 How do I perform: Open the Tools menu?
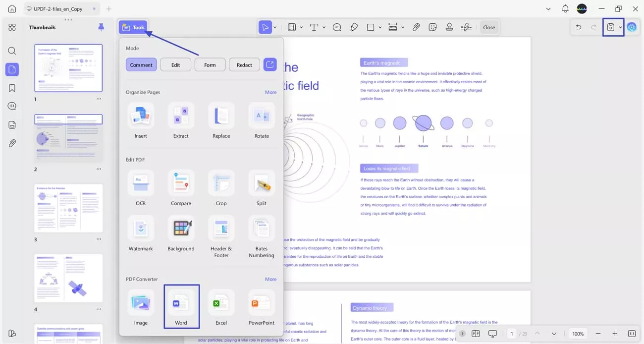133,27
